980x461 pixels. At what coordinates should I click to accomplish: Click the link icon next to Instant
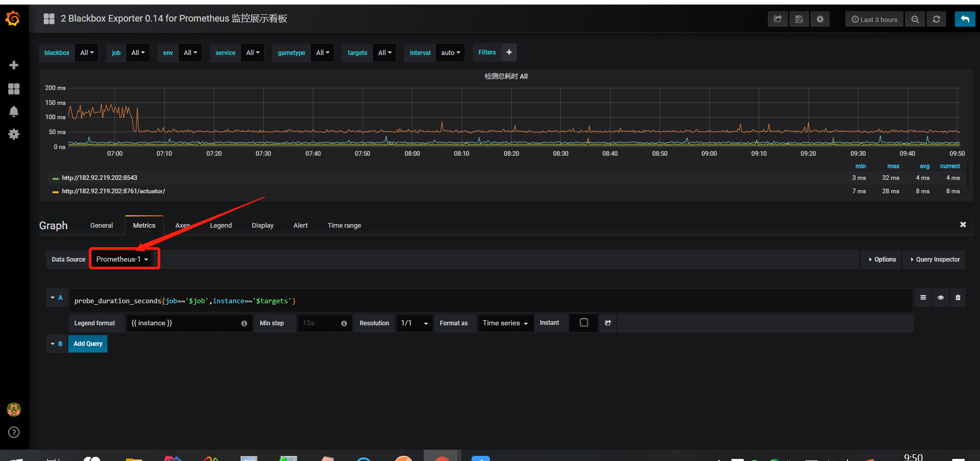click(x=608, y=323)
